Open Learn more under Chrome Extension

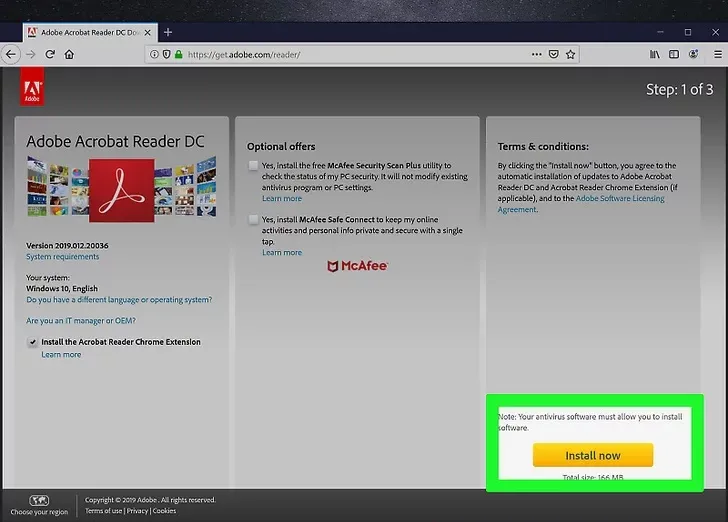coord(61,354)
